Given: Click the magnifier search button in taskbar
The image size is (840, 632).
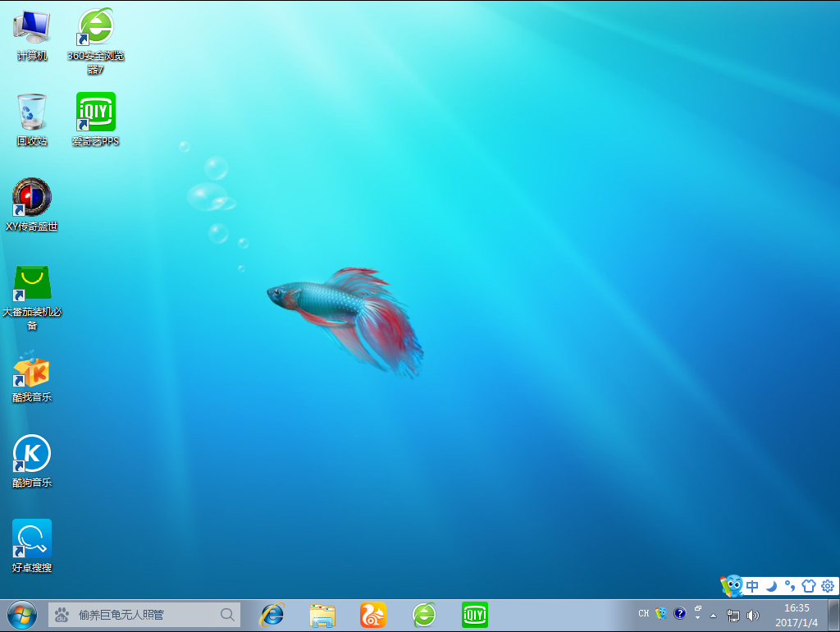Looking at the screenshot, I should point(227,614).
